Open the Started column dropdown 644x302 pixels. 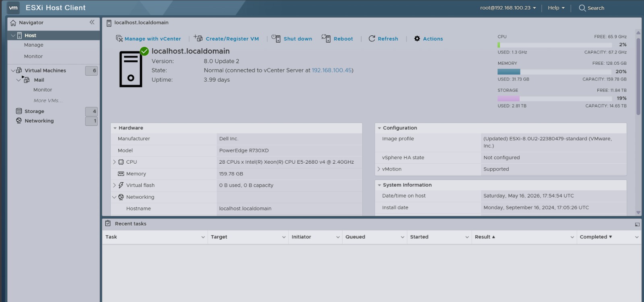point(467,237)
